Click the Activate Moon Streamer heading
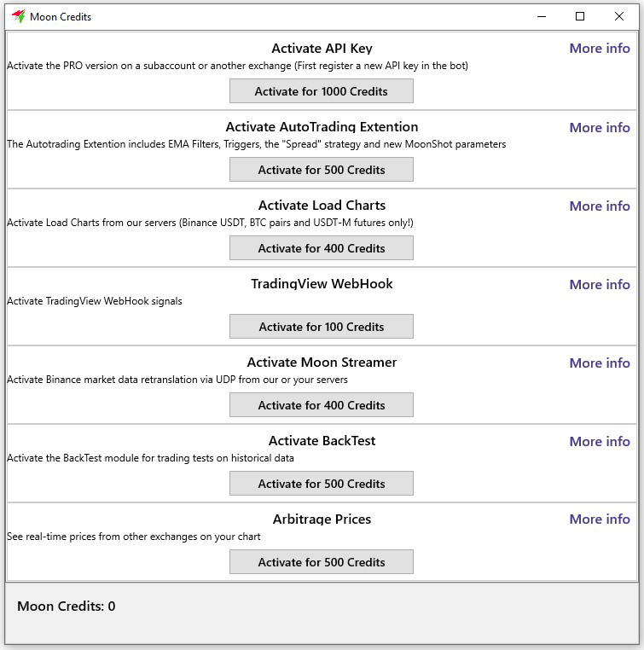 322,363
